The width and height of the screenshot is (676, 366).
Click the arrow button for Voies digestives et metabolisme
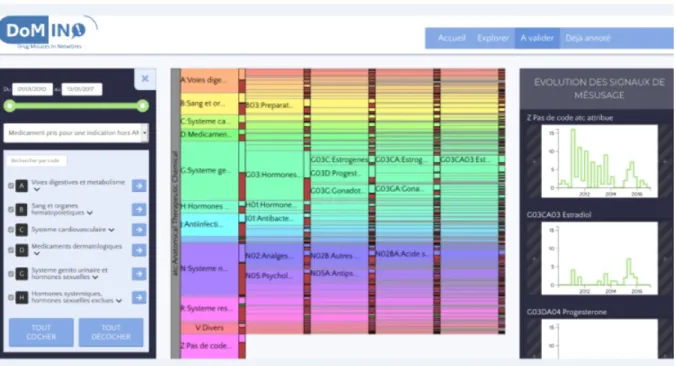click(x=139, y=186)
